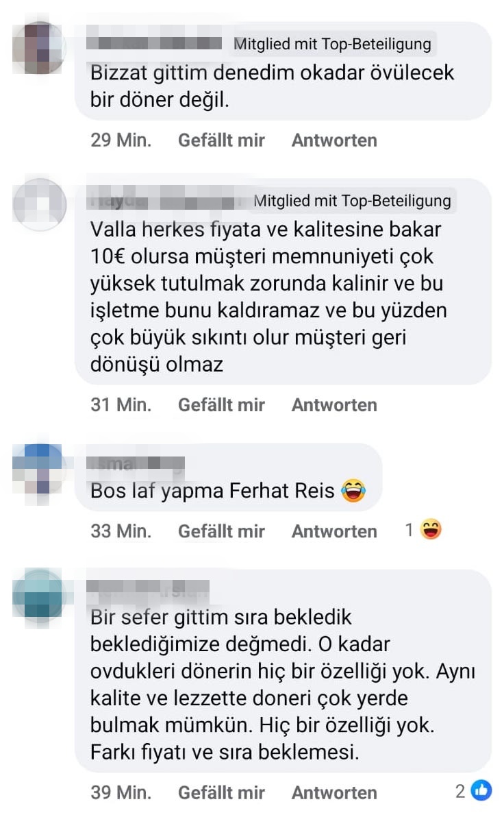
Task: Like the comment posted 29 Min. ago
Action: coord(221,141)
